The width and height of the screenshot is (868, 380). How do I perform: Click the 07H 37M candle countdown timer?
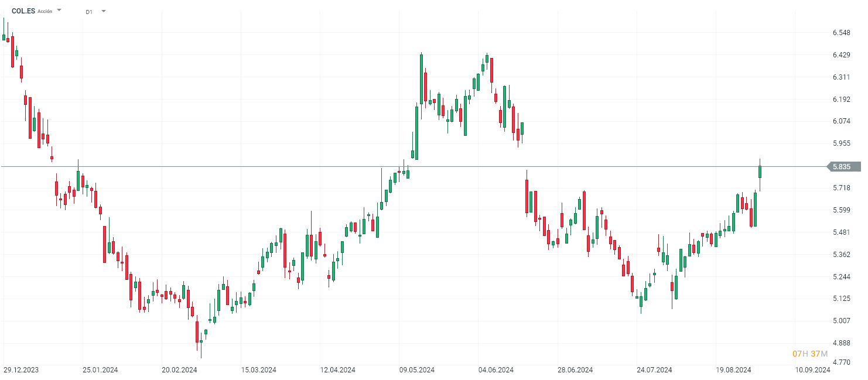click(810, 354)
